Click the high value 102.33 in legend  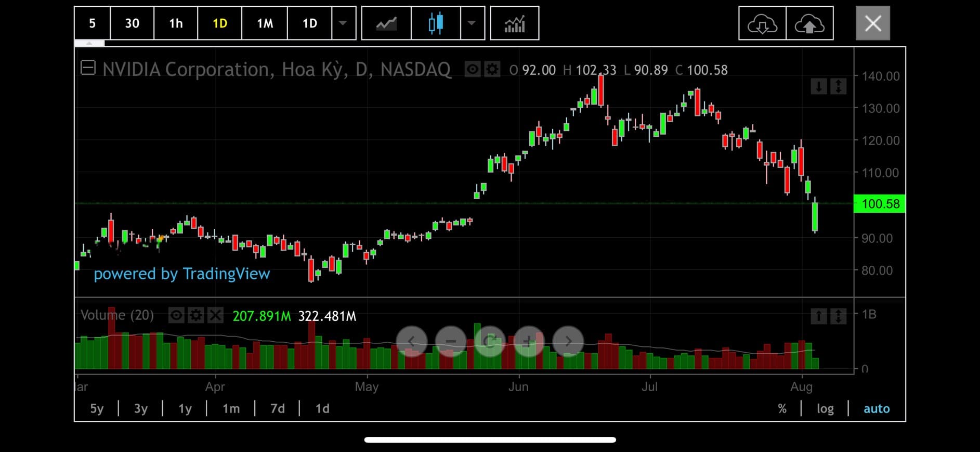596,70
